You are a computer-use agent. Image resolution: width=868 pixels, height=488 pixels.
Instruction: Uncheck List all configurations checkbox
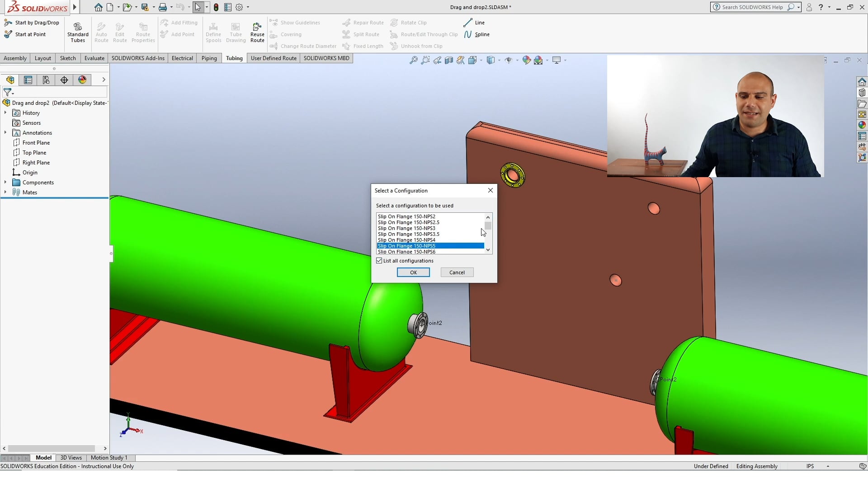pos(379,261)
